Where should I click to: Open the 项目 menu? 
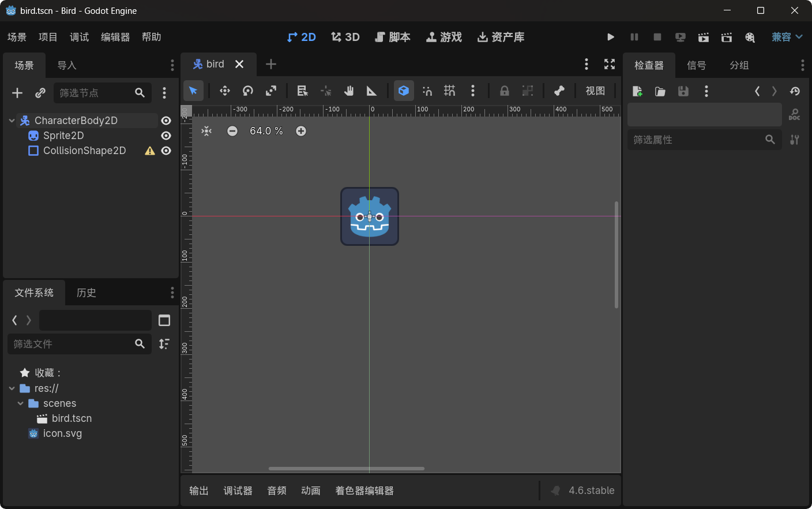tap(48, 37)
